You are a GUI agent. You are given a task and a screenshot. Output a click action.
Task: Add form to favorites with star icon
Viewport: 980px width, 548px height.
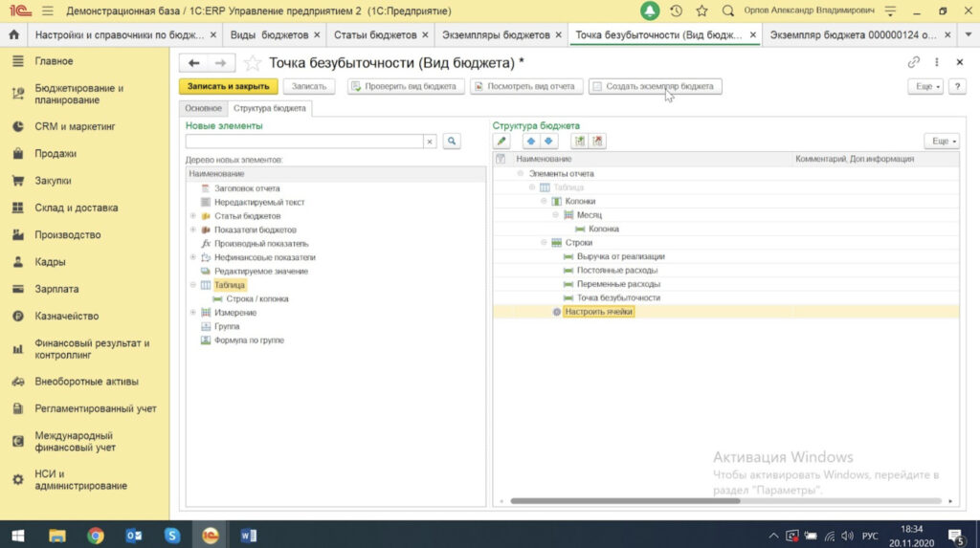click(x=252, y=63)
